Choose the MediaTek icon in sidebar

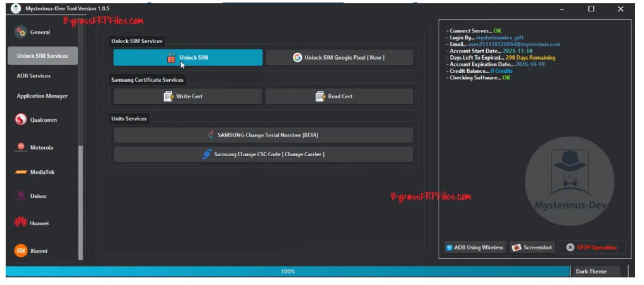pyautogui.click(x=21, y=172)
